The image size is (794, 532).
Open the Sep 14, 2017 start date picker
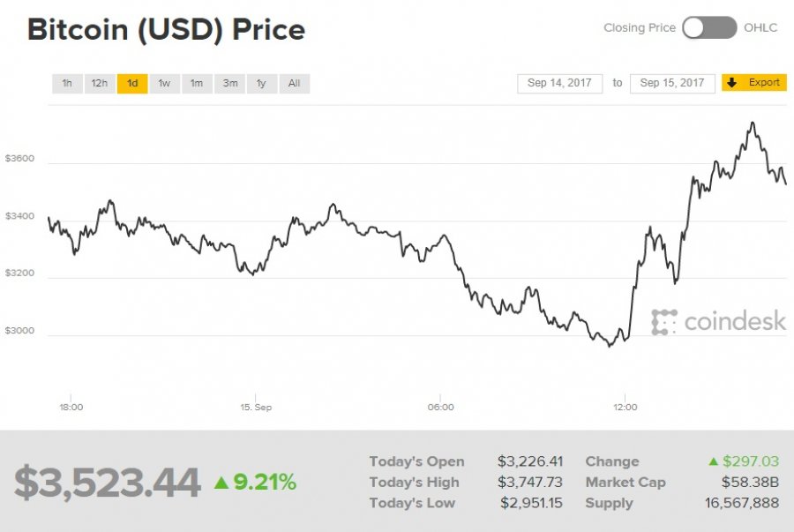tap(559, 83)
